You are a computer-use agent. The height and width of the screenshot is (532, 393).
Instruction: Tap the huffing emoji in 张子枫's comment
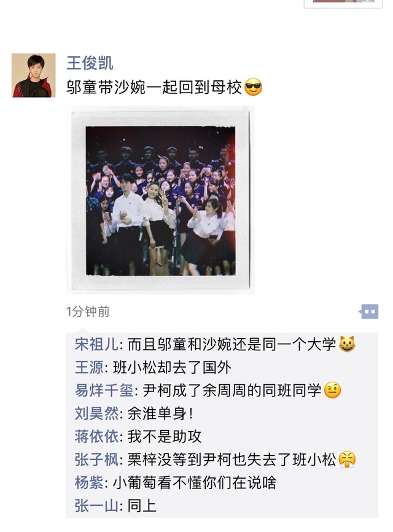[x=347, y=460]
